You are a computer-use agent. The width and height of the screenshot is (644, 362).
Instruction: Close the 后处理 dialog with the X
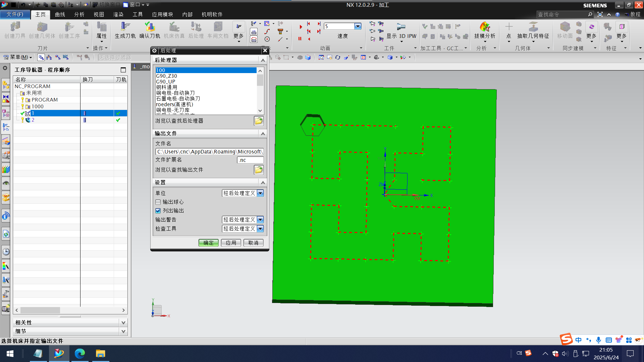click(265, 50)
